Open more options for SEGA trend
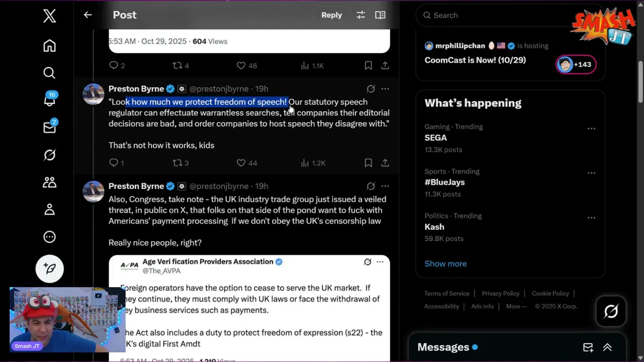Viewport: 644px width, 362px height. (x=591, y=128)
